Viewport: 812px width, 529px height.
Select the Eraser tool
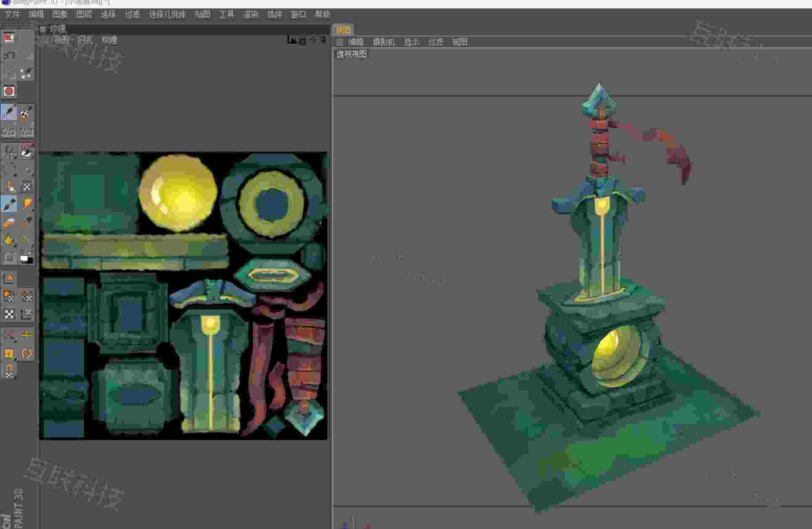tap(9, 222)
